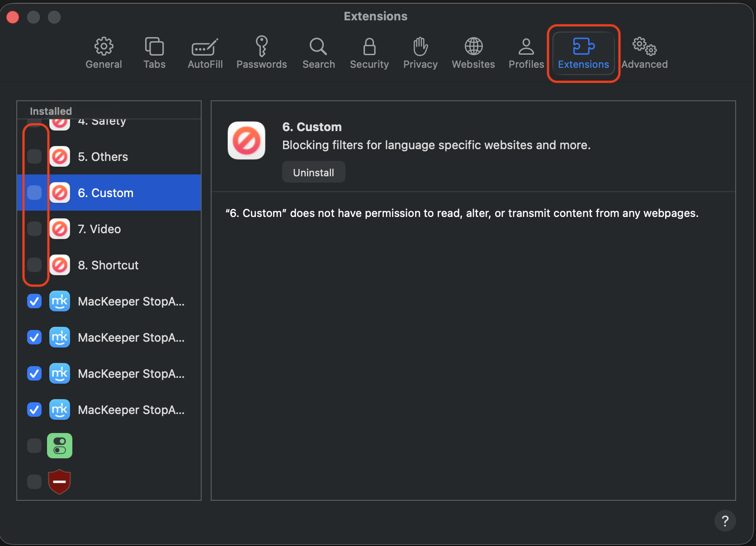Enable the 7. Video extension checkbox
756x546 pixels.
[x=34, y=229]
